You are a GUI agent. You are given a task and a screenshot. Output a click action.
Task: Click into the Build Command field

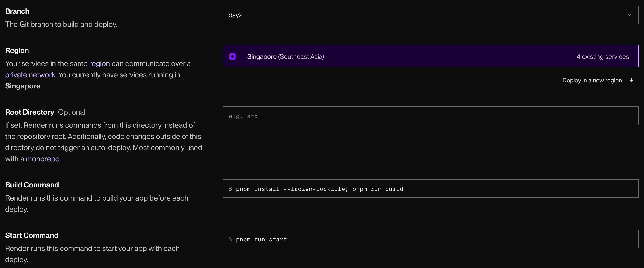coord(430,189)
